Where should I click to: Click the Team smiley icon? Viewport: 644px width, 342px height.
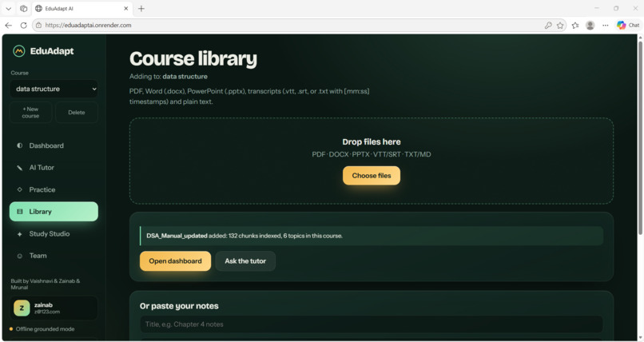pos(19,256)
